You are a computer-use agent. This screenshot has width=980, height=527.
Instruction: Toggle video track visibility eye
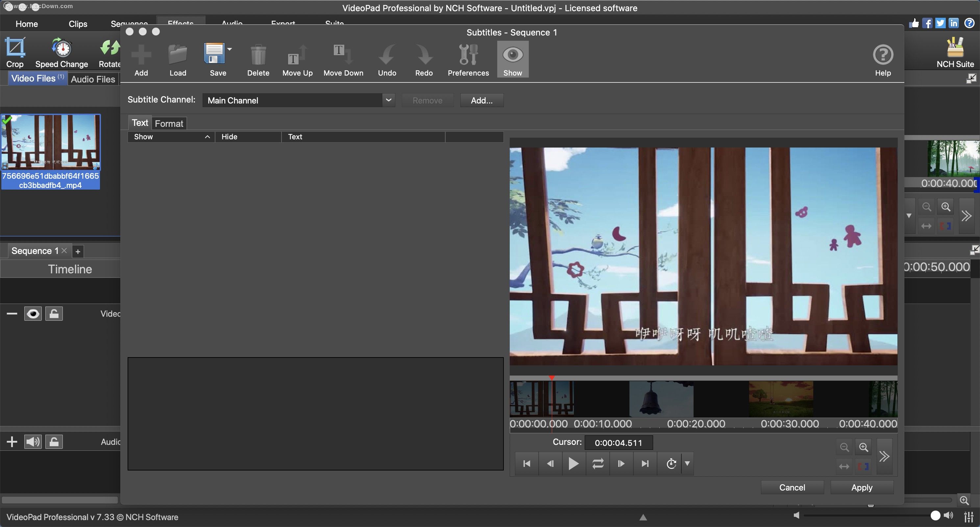[x=33, y=314]
